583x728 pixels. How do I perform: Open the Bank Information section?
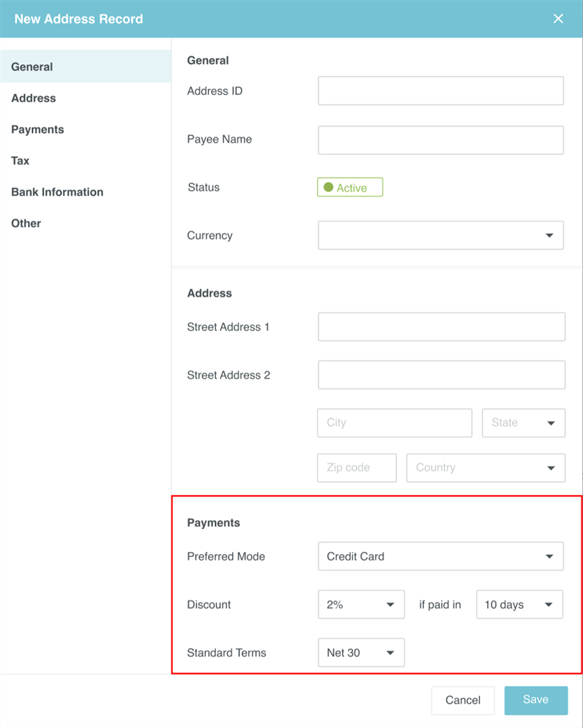[57, 192]
